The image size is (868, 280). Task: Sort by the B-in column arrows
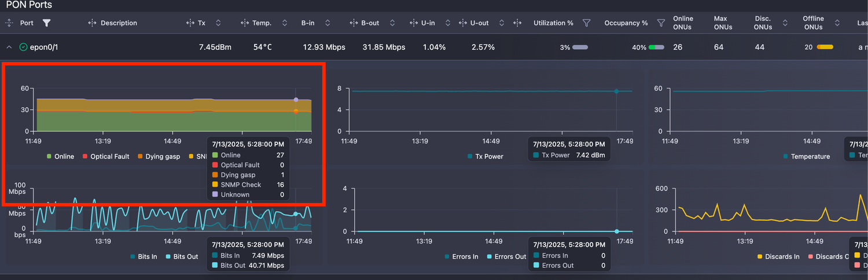coord(328,23)
